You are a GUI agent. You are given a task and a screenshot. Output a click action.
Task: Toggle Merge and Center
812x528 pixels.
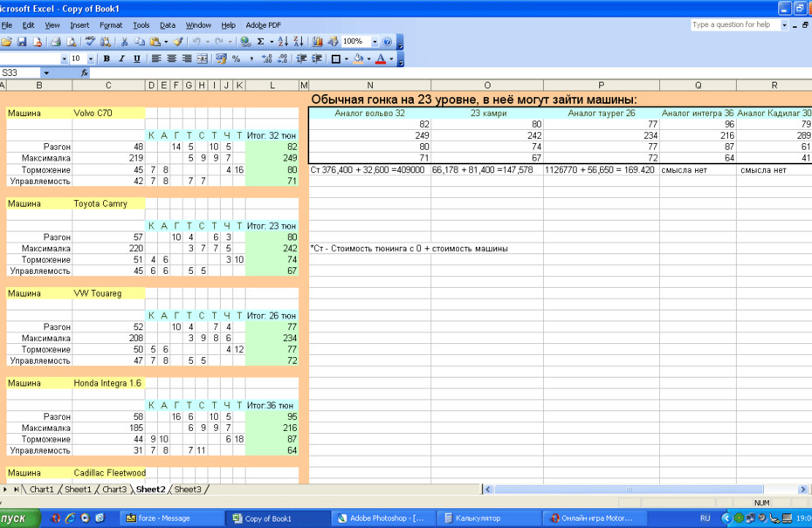click(x=202, y=59)
